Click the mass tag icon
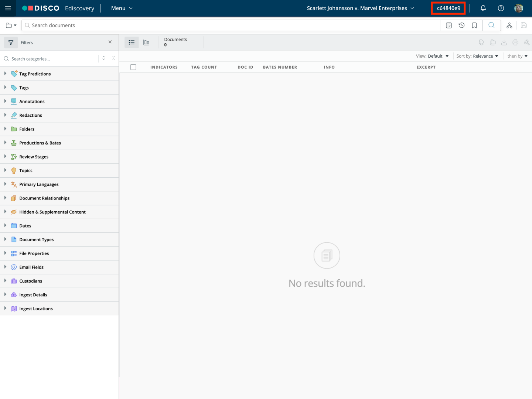Image resolution: width=532 pixels, height=399 pixels. click(x=481, y=42)
